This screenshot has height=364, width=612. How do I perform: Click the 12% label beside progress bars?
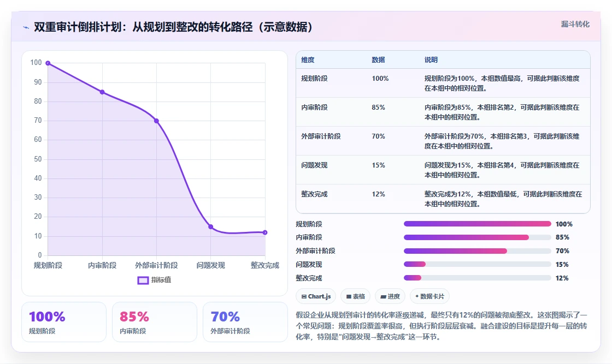562,278
